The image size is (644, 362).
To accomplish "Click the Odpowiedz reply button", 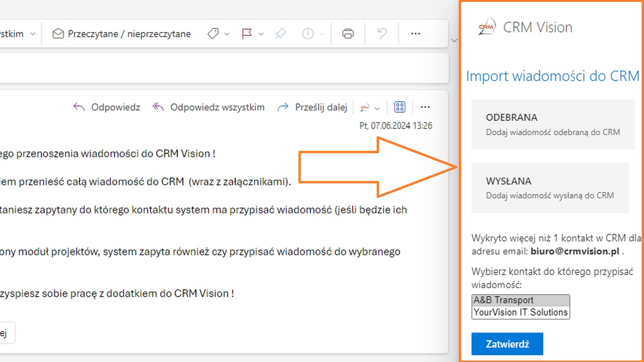I will coord(107,107).
